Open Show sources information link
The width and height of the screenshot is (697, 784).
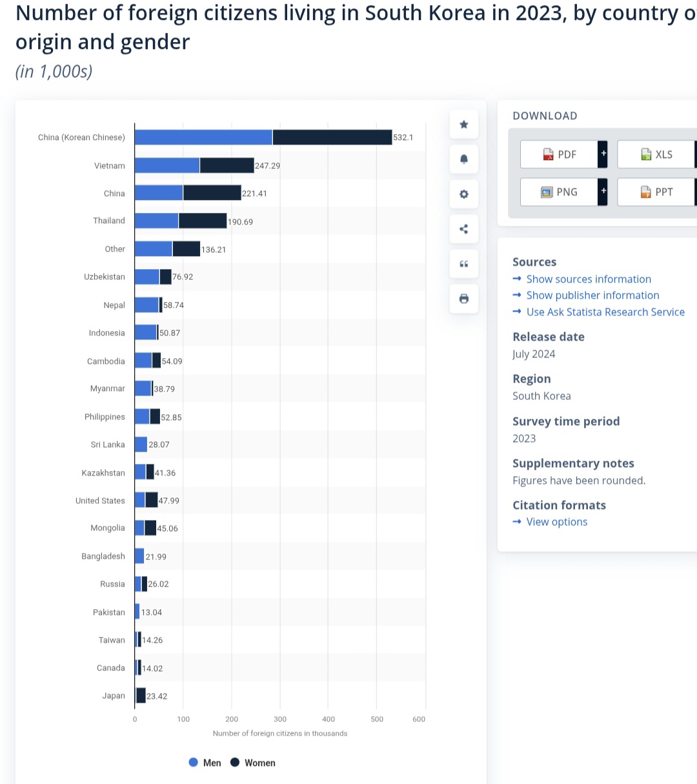(589, 279)
